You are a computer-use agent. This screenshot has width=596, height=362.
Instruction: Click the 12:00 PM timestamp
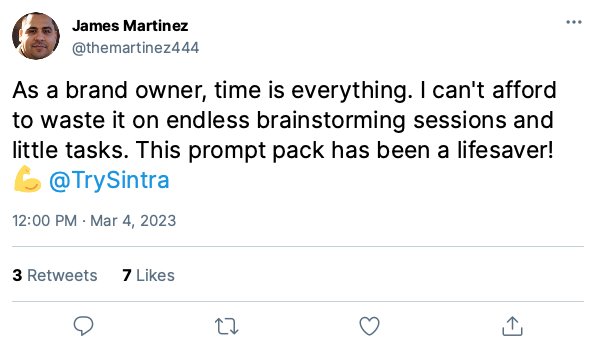click(x=44, y=221)
